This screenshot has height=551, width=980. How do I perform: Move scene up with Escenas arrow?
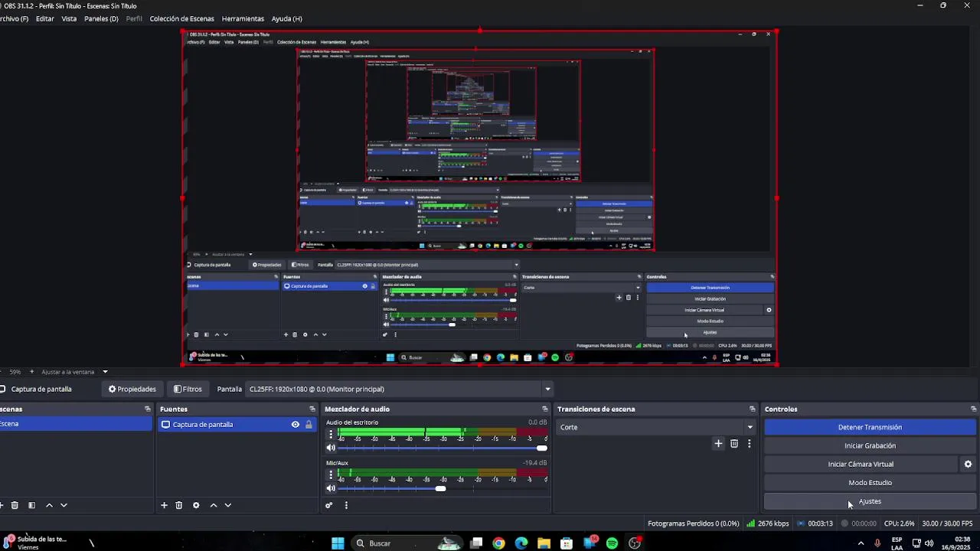point(50,505)
